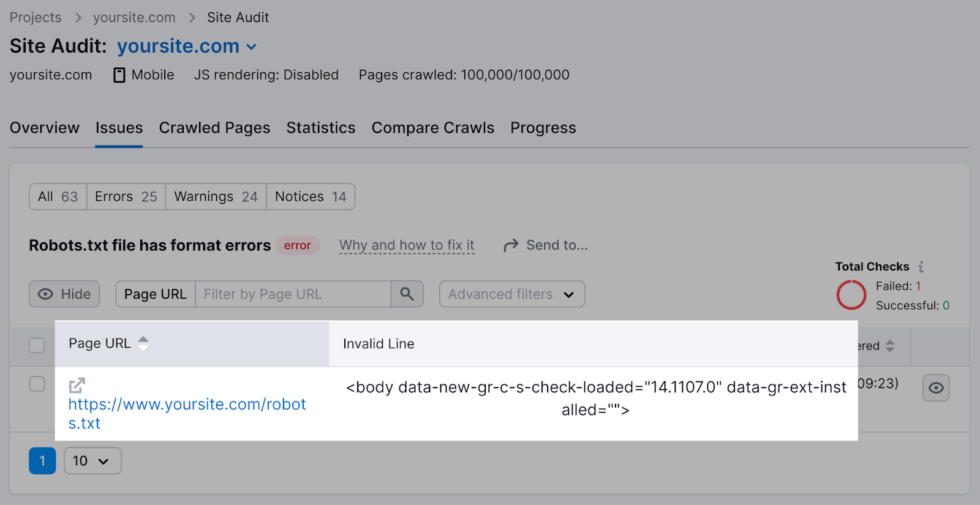The width and height of the screenshot is (980, 505).
Task: Click the Total Checks donut chart
Action: 851,295
